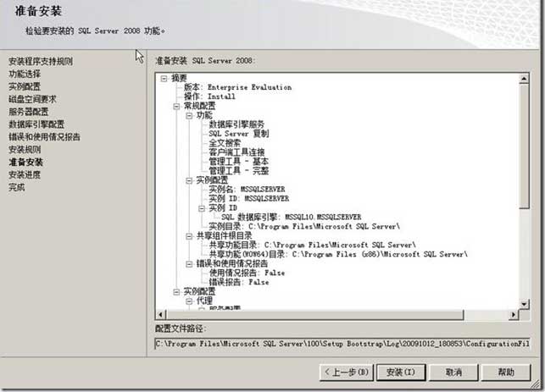Viewport: 545px width, 392px height.
Task: Go back with 上一步(B) button
Action: point(347,373)
